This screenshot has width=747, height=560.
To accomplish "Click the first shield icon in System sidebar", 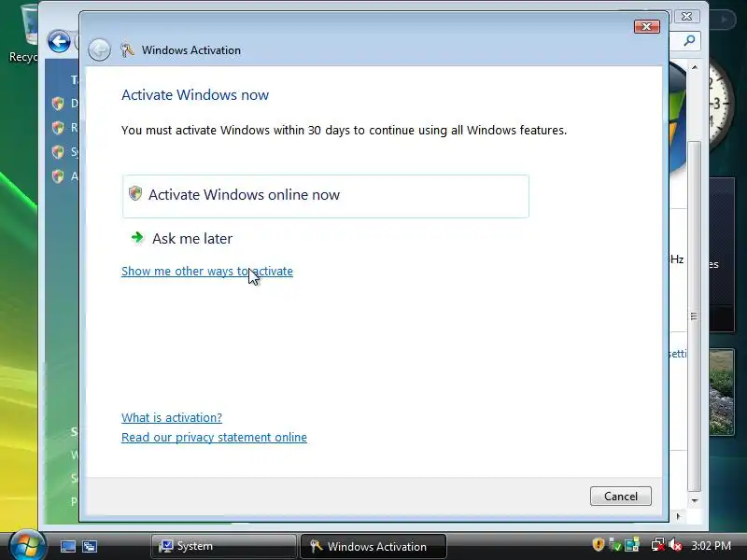I will [x=58, y=104].
